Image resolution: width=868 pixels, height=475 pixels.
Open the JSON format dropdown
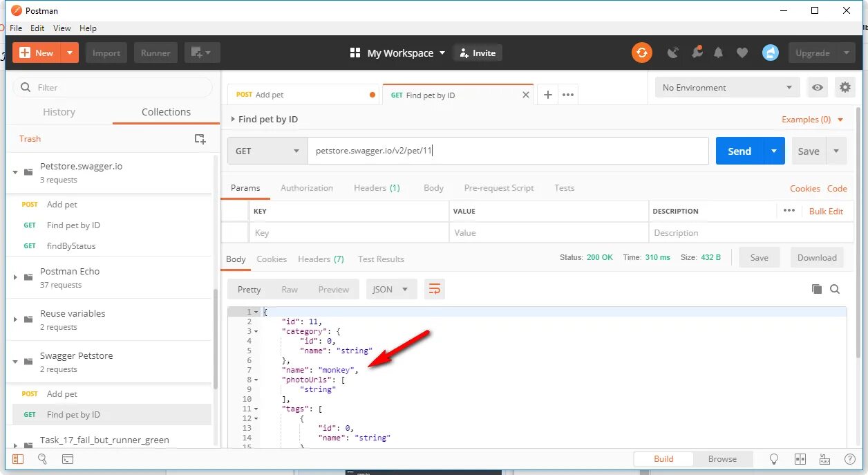[x=391, y=289]
